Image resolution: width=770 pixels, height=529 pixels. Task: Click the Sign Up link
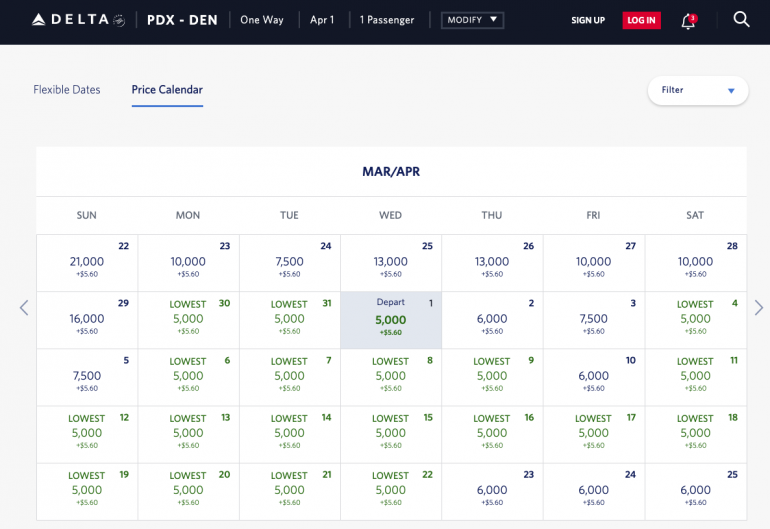tap(588, 20)
